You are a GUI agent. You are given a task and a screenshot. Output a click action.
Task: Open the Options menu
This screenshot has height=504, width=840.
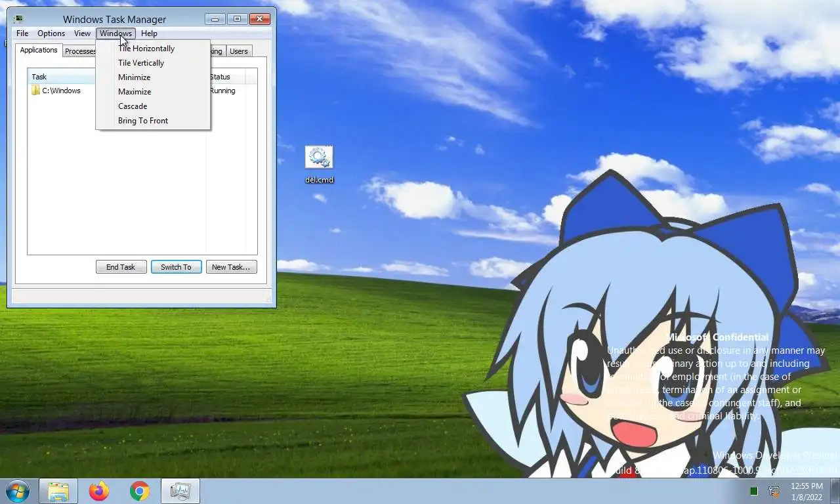pyautogui.click(x=51, y=33)
